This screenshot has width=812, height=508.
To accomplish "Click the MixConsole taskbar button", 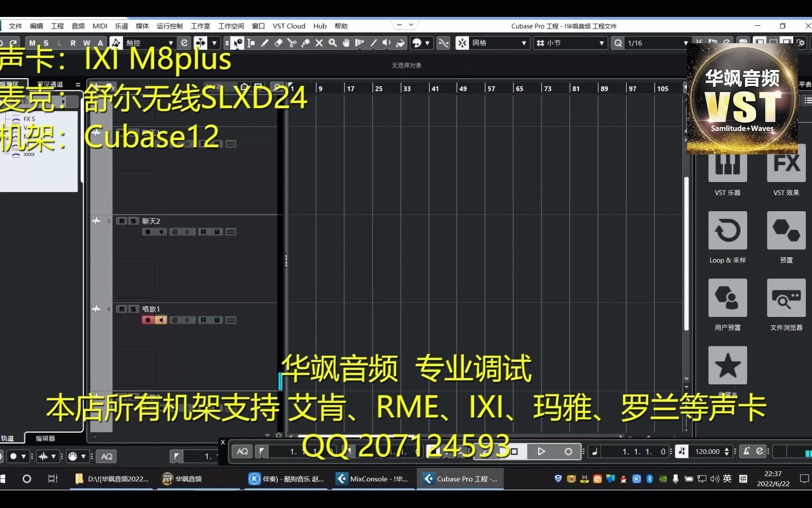I will coord(373,479).
